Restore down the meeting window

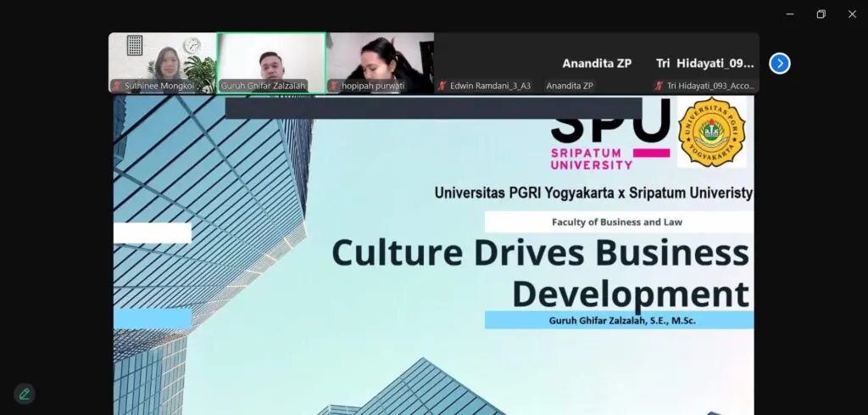[x=821, y=14]
